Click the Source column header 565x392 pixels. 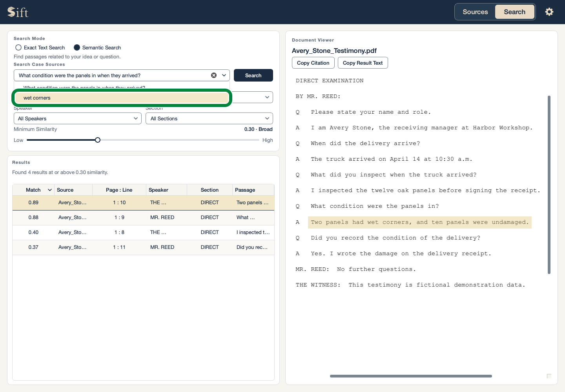pos(73,190)
